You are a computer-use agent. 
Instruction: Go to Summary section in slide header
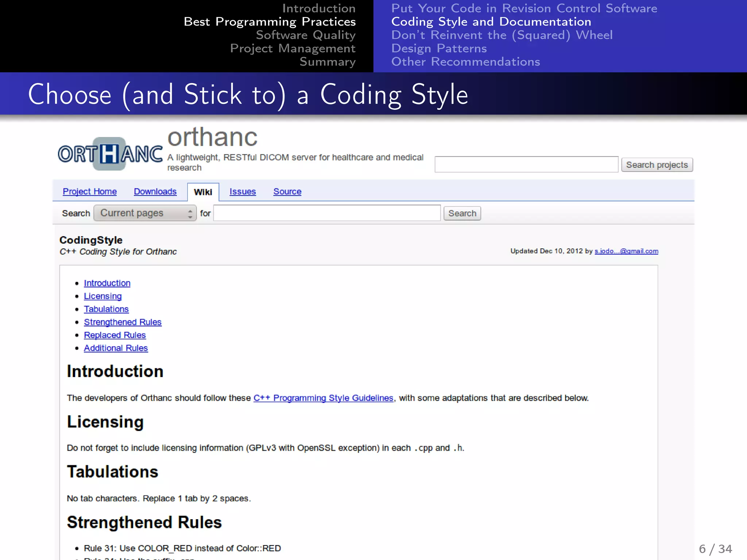[x=328, y=62]
